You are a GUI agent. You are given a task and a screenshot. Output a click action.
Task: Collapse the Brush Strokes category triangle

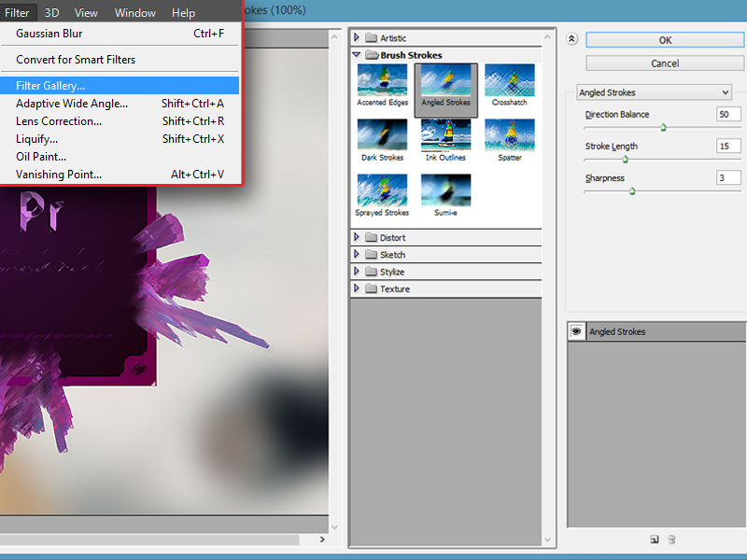(357, 54)
